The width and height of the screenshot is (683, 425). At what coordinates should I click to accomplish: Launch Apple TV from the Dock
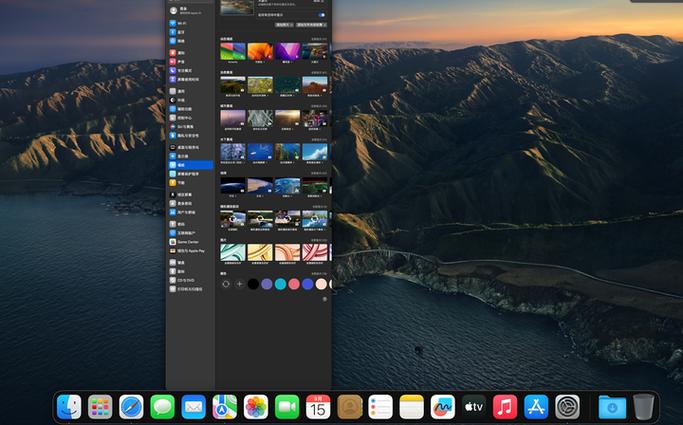474,407
